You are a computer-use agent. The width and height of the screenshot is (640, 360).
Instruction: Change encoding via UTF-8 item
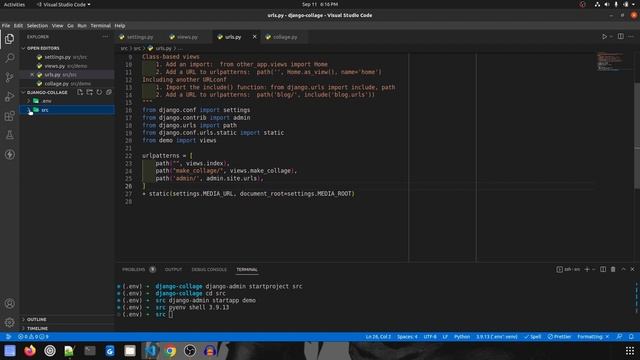tap(430, 337)
